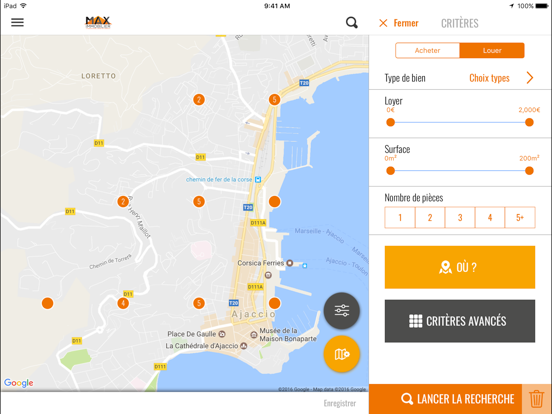This screenshot has width=552, height=414.
Task: Tap the battery indicator in status bar
Action: [x=542, y=6]
